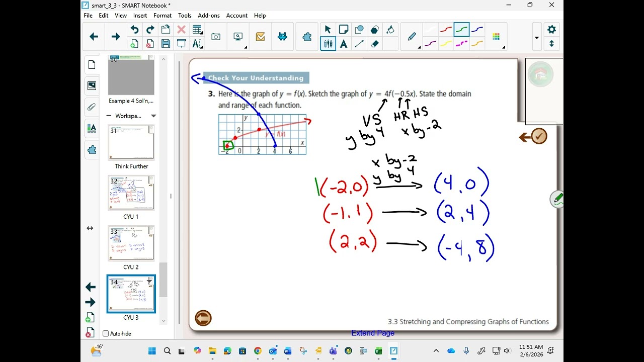644x362 pixels.
Task: Open pen type selector pencil icon
Action: pyautogui.click(x=412, y=37)
